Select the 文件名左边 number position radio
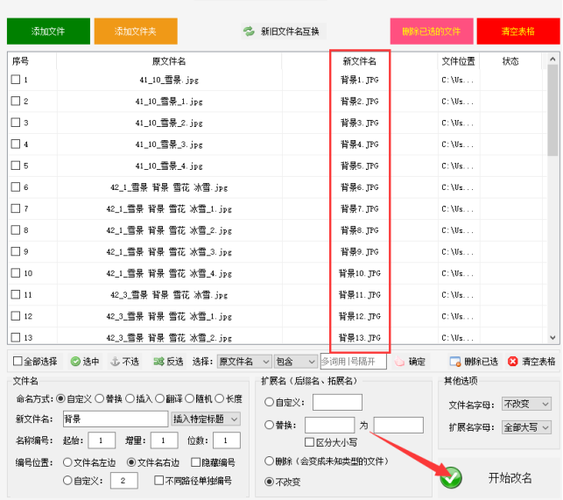The height and width of the screenshot is (500, 563). click(x=68, y=462)
